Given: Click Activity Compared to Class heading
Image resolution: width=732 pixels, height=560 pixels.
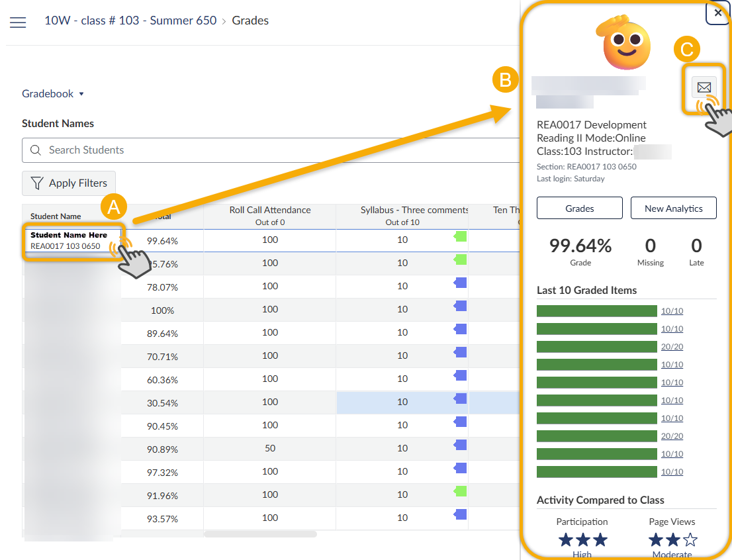Looking at the screenshot, I should 600,500.
